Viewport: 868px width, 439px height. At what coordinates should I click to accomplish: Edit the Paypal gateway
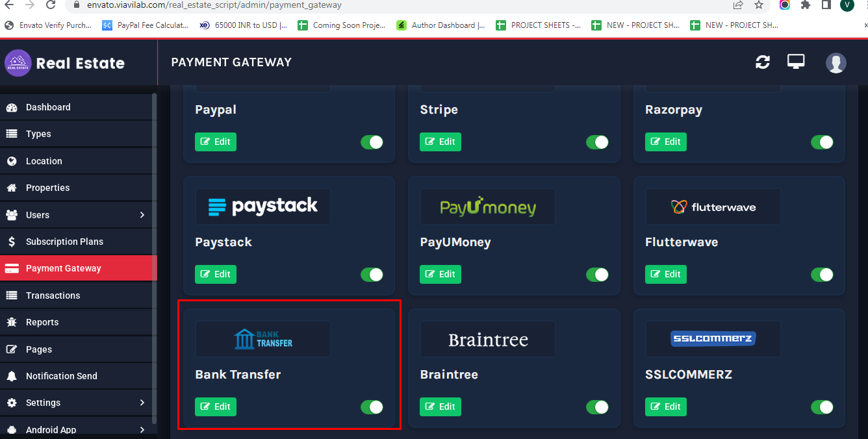216,142
